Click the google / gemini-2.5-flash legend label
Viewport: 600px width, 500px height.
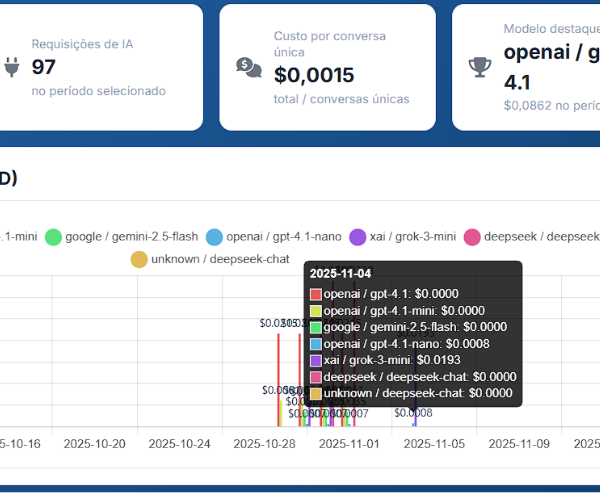(131, 237)
